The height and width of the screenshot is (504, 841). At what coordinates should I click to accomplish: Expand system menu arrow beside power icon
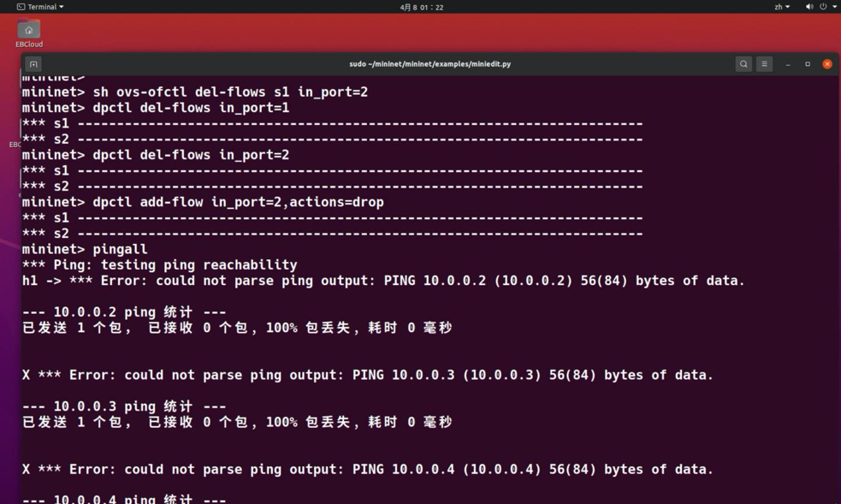click(x=834, y=7)
